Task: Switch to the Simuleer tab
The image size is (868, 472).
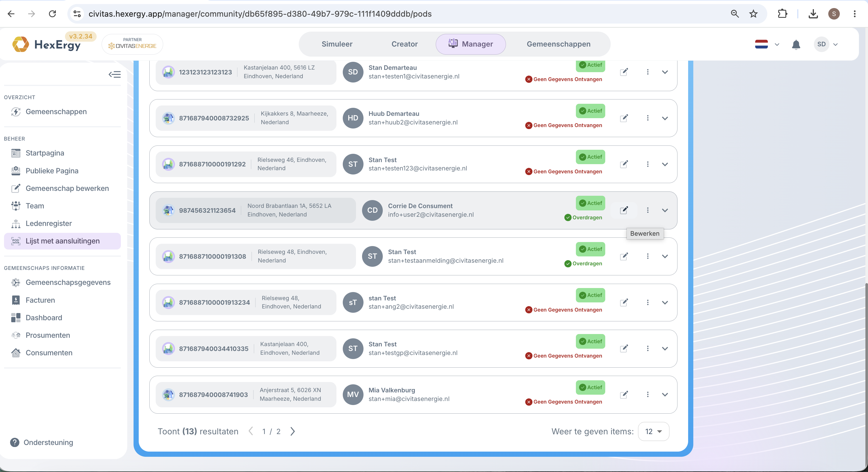Action: pos(337,44)
